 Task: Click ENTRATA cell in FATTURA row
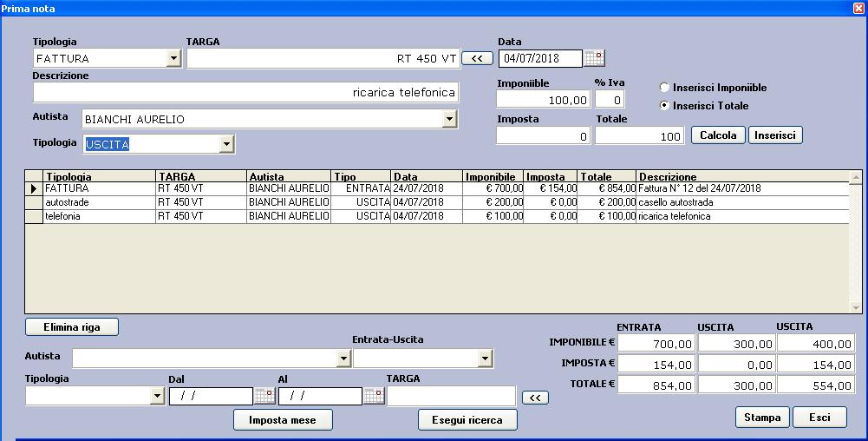[x=361, y=188]
